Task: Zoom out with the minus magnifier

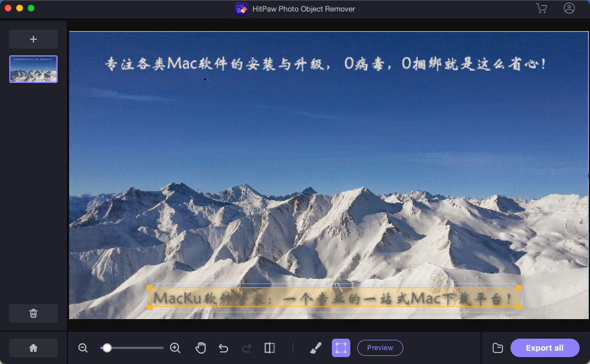Action: [83, 348]
